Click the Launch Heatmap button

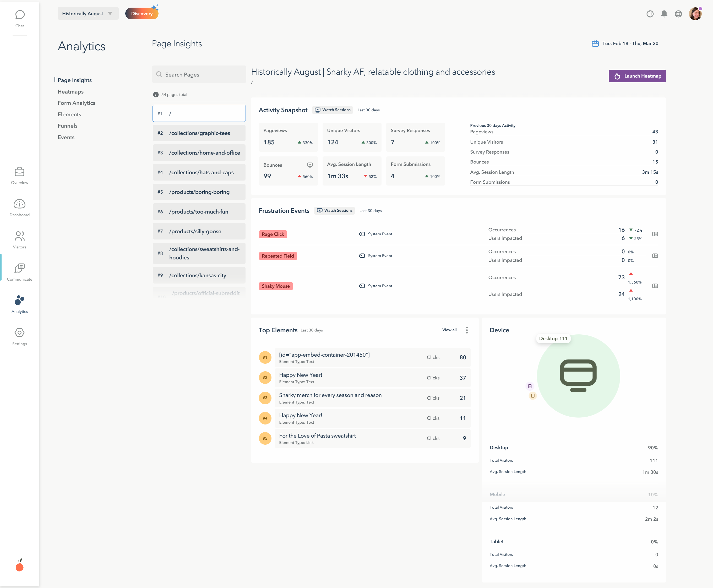637,76
